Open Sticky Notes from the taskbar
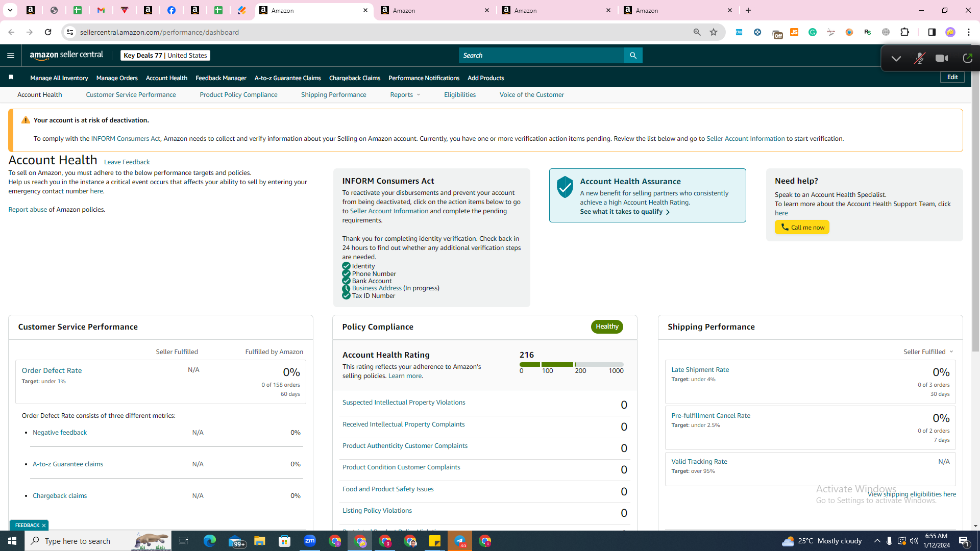 tap(435, 541)
